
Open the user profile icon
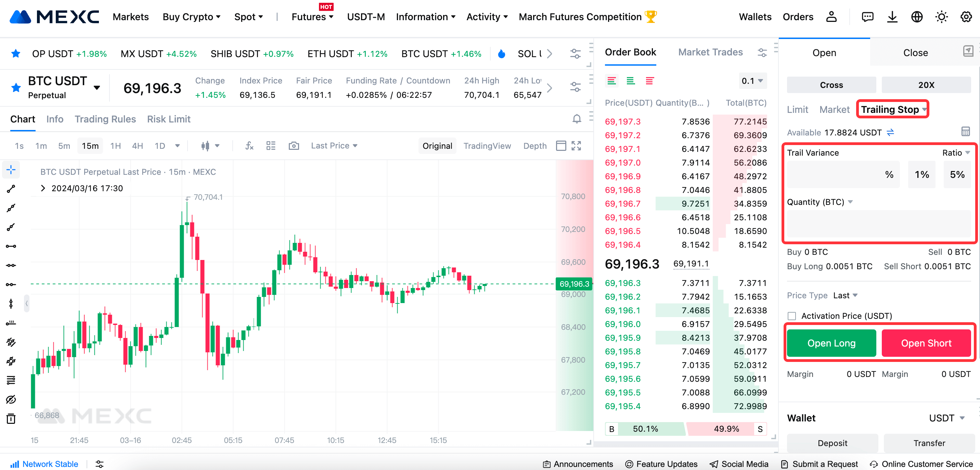click(x=831, y=17)
